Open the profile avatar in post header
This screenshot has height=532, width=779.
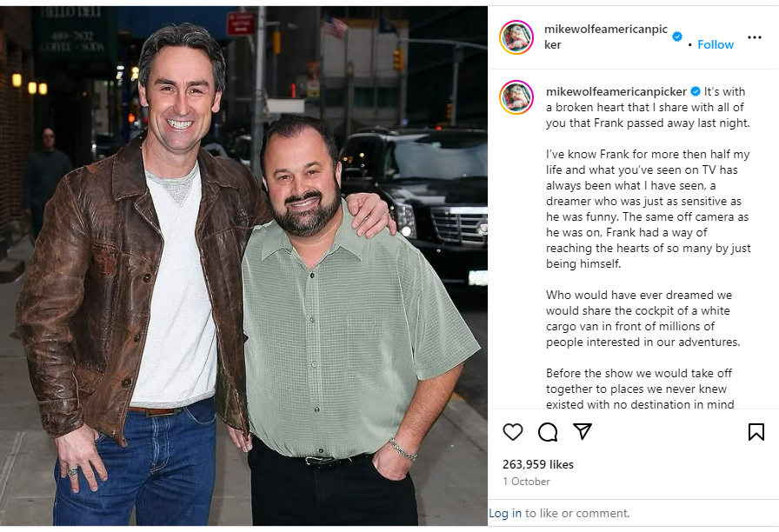click(516, 37)
